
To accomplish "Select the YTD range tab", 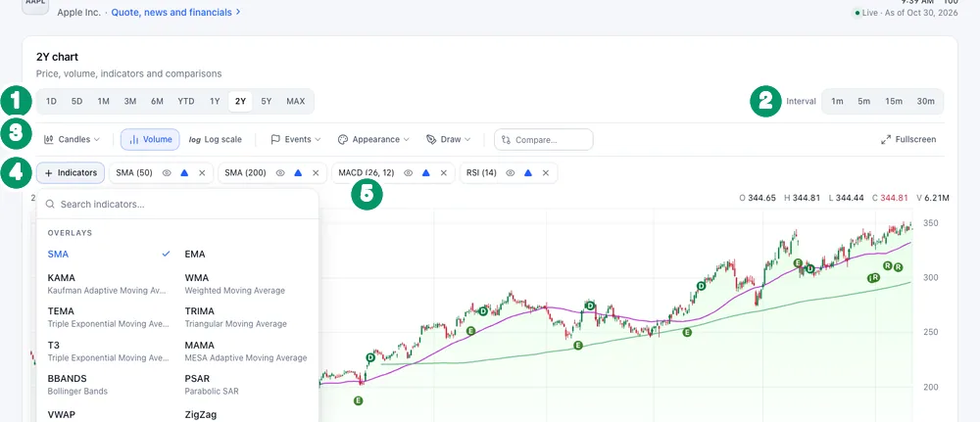I will click(185, 101).
